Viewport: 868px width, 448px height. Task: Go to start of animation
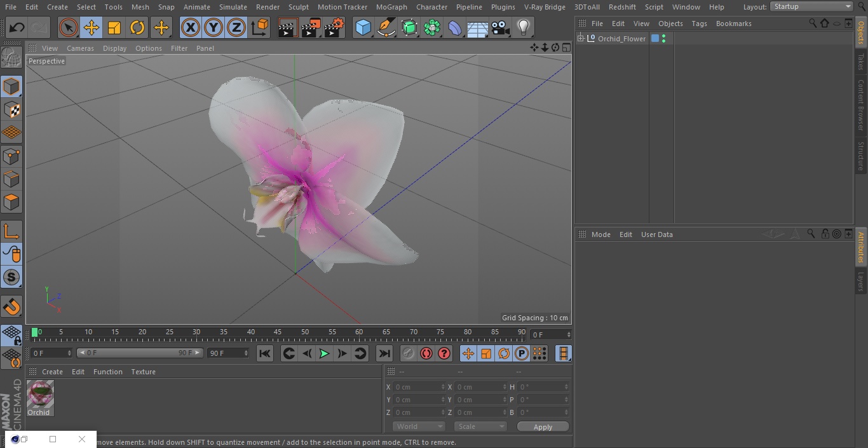(265, 353)
